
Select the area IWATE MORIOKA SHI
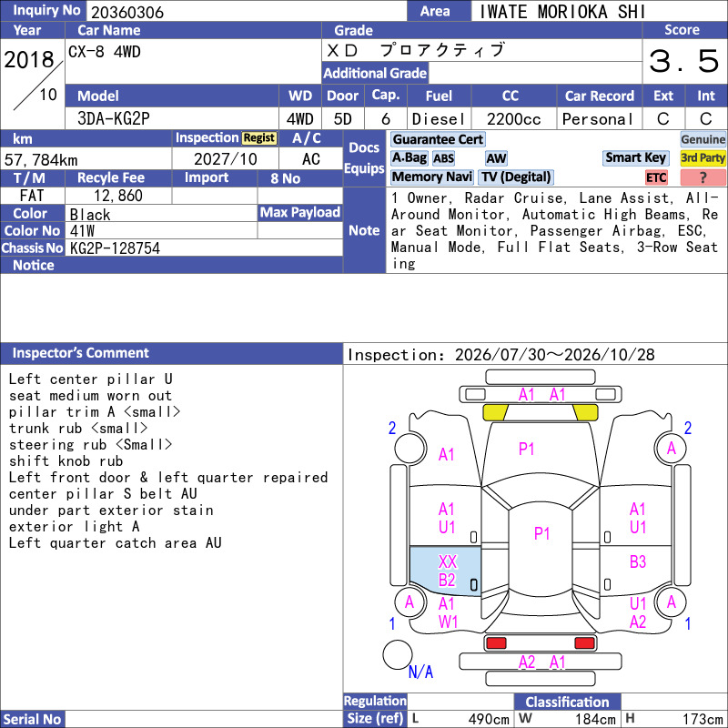tap(562, 12)
